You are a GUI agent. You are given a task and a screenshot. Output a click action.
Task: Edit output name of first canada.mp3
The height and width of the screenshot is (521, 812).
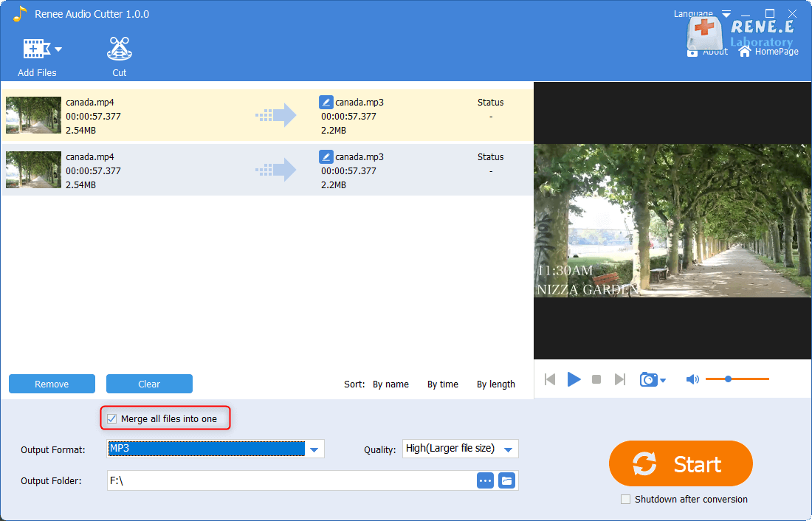tap(326, 102)
